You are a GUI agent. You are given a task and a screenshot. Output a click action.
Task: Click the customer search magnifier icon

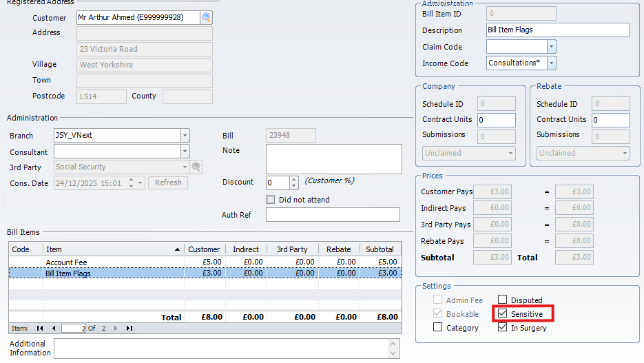[x=207, y=18]
